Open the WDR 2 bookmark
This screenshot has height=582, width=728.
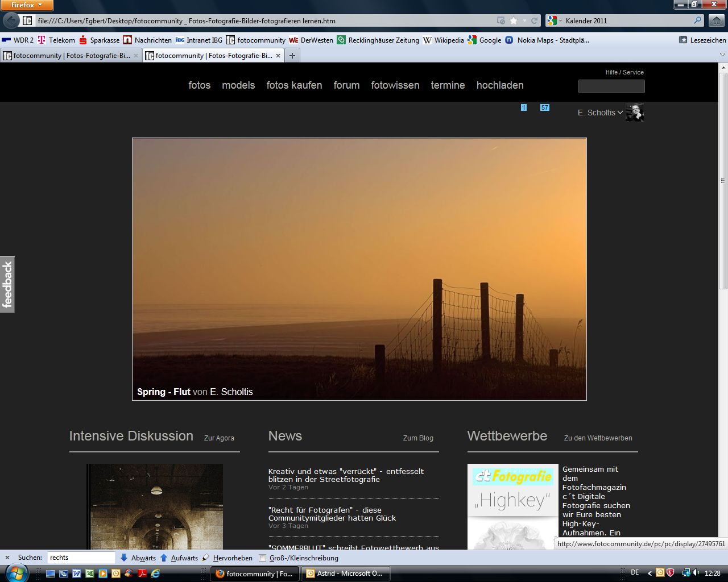[18, 40]
